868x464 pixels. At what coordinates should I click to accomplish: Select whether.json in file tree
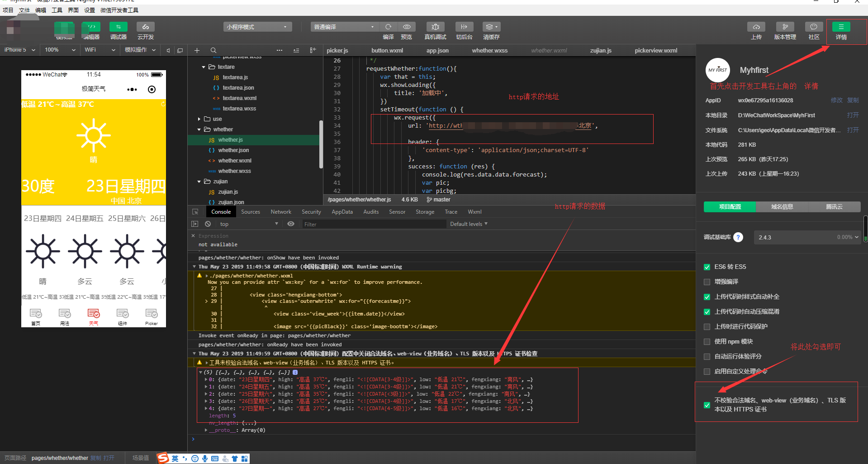click(233, 150)
